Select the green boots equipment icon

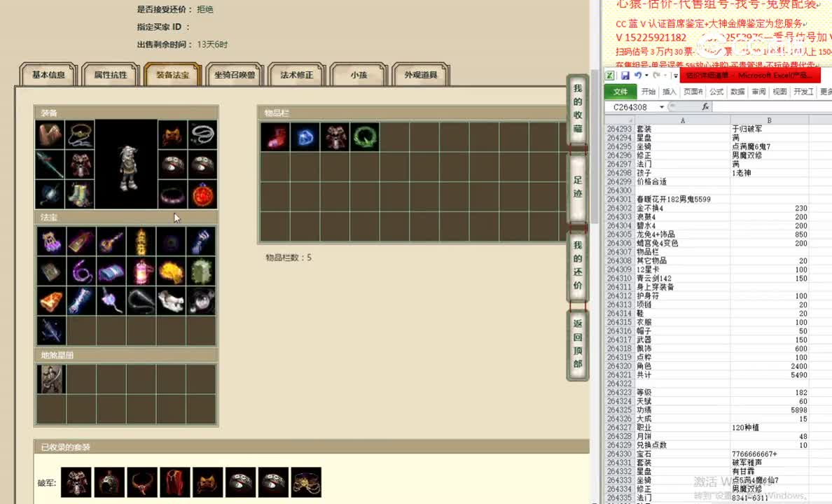pos(80,194)
